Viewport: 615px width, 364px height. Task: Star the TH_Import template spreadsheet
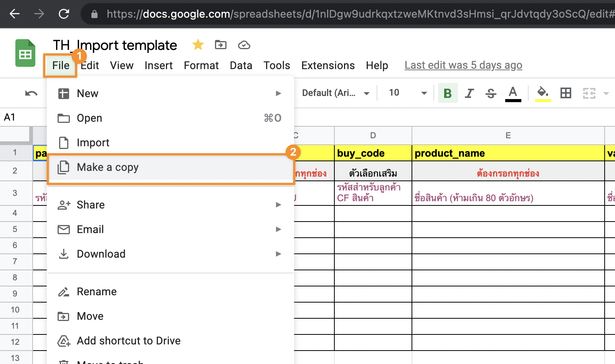pyautogui.click(x=198, y=45)
